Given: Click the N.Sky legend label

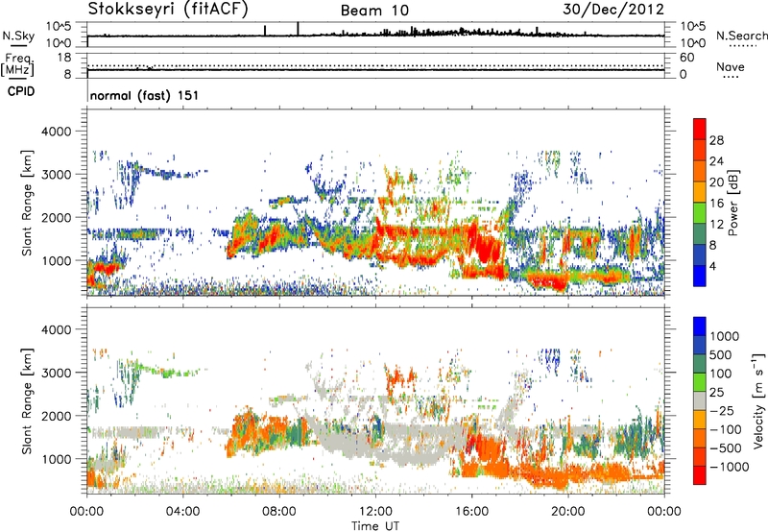Looking at the screenshot, I should pos(18,36).
